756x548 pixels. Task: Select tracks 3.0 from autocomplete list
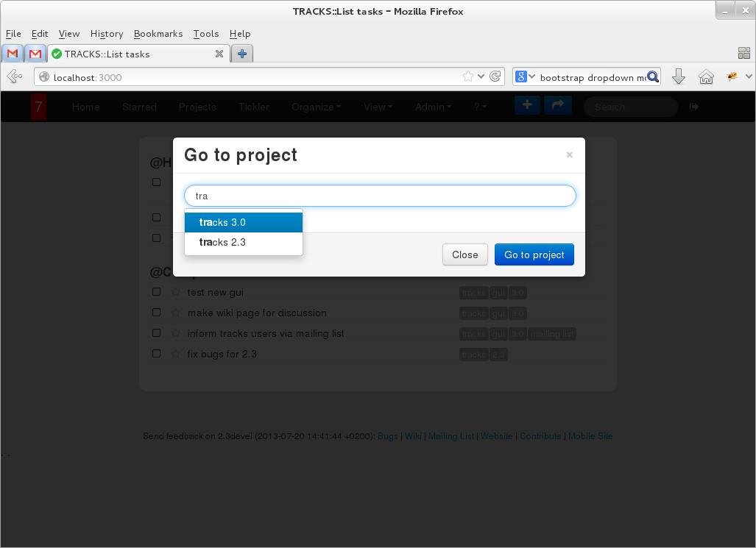pos(243,222)
